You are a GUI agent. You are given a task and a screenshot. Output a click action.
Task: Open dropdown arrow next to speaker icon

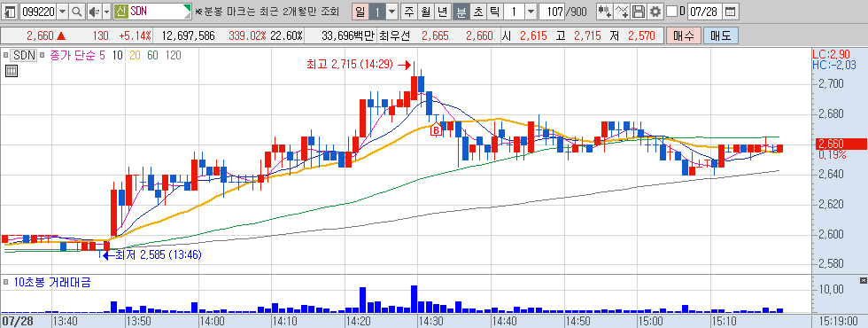coord(106,11)
